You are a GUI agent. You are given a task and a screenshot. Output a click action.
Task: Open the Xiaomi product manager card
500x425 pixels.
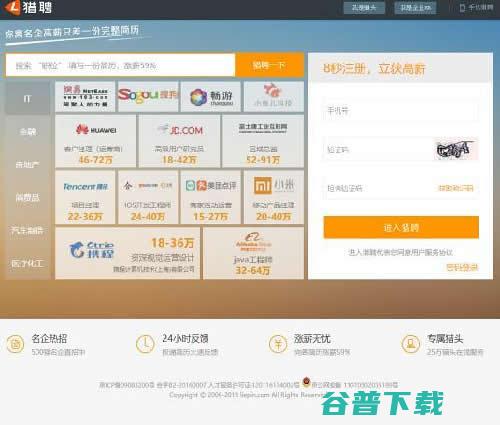pos(274,197)
